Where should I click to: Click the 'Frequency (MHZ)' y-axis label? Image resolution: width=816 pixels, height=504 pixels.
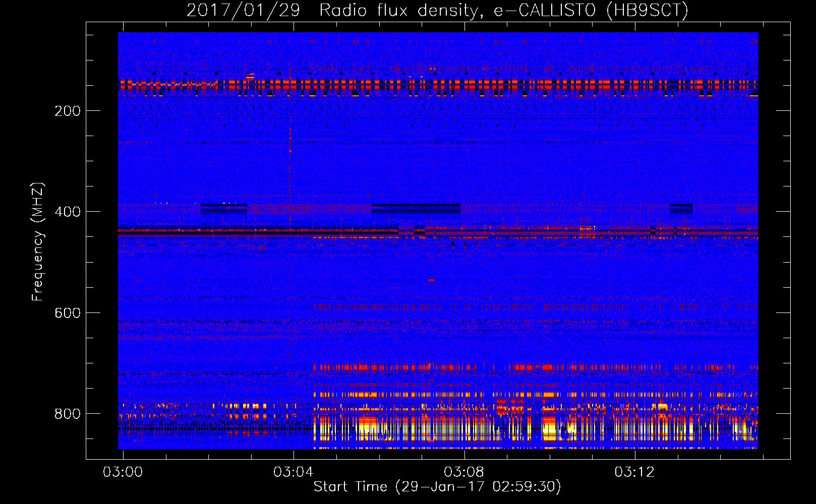[x=38, y=241]
